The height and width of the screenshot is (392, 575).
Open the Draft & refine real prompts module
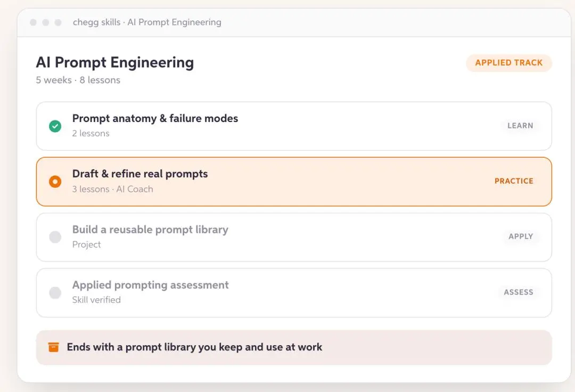click(294, 182)
